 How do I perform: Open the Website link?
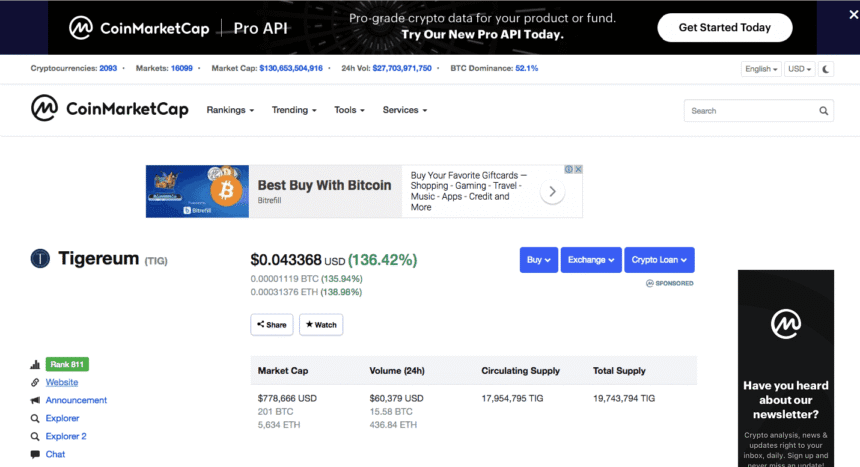(62, 382)
